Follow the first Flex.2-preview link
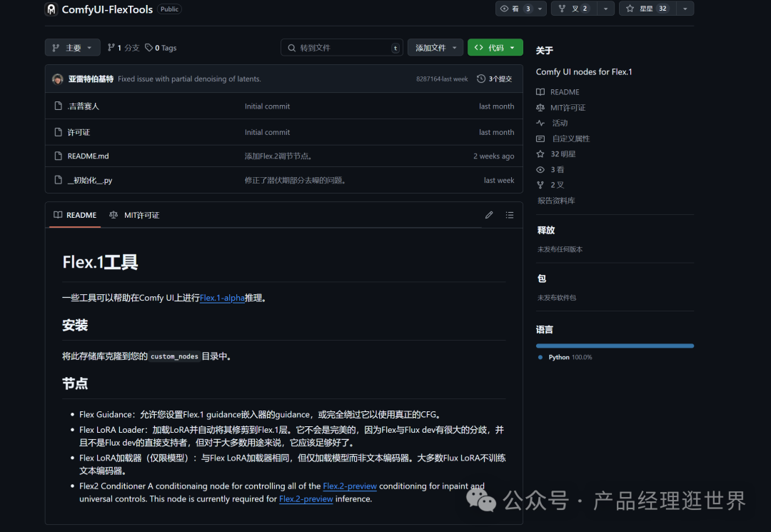 [x=350, y=486]
